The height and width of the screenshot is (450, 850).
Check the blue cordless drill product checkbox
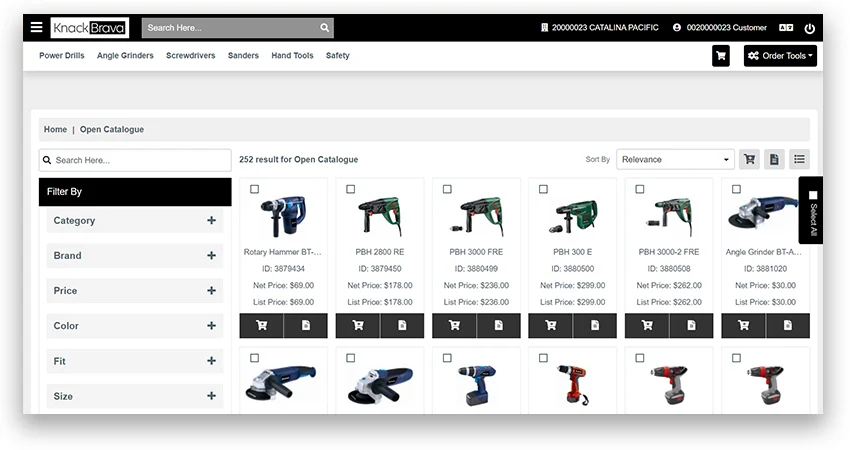(447, 358)
